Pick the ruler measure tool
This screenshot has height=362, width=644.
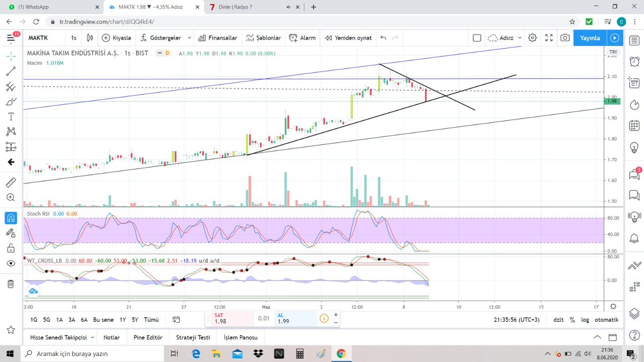coord(11,182)
